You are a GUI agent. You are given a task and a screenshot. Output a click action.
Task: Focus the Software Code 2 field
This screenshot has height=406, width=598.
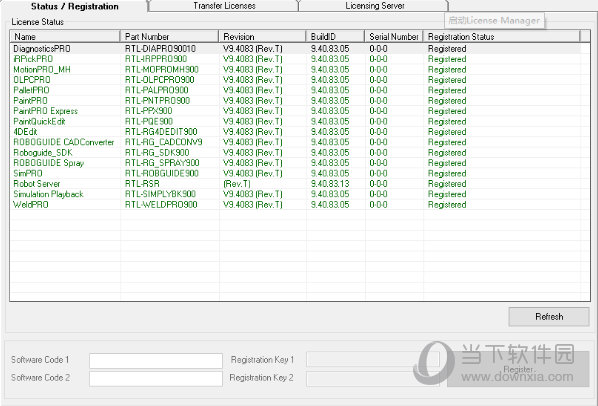click(x=156, y=379)
